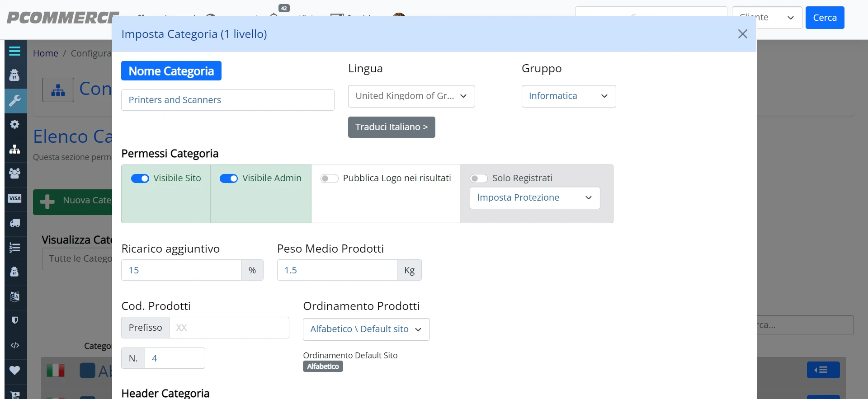Click the Ricarico aggiuntivo percentage field

pyautogui.click(x=181, y=270)
